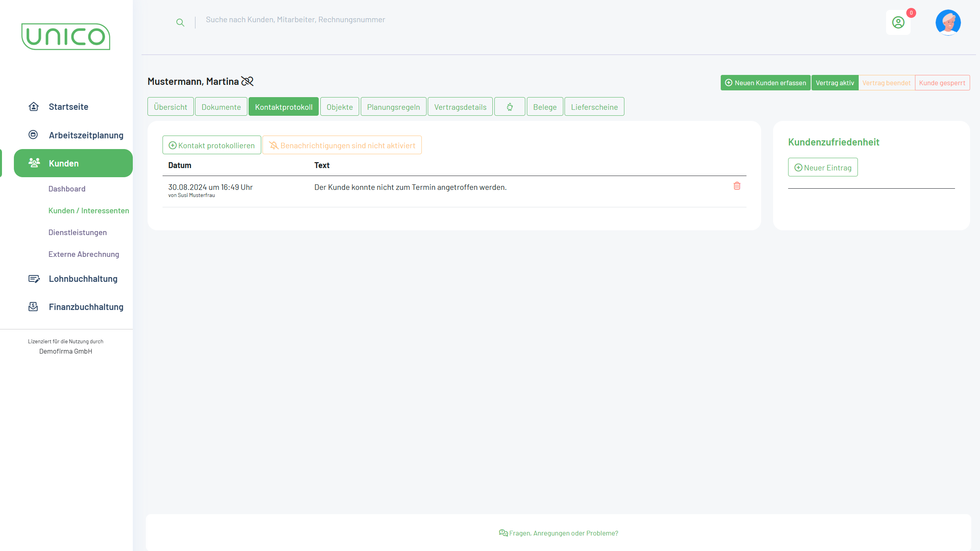The image size is (980, 551).
Task: Set status to Kunde gesperrt
Action: click(x=942, y=83)
